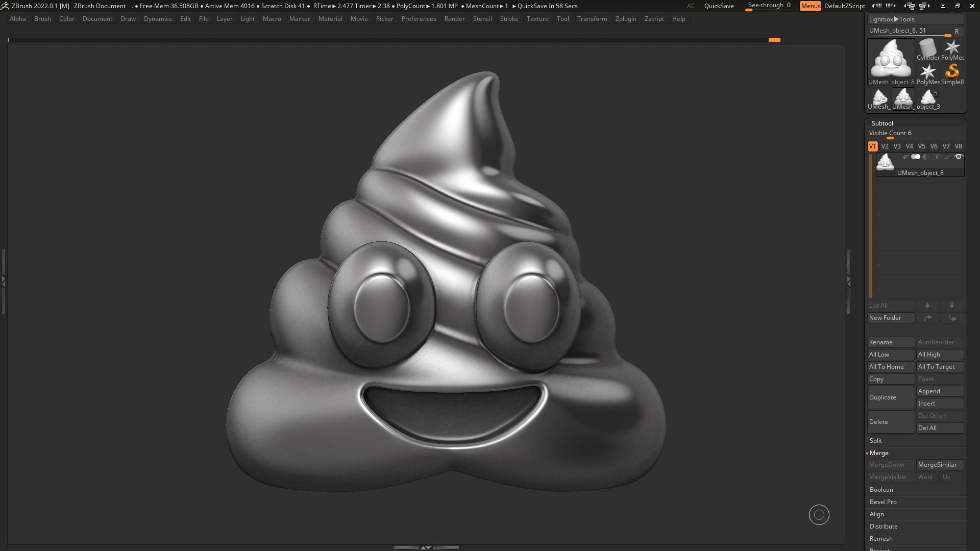This screenshot has height=551, width=980.
Task: Toggle visibility eye of UMesh_object_8 subtool
Action: tap(959, 157)
